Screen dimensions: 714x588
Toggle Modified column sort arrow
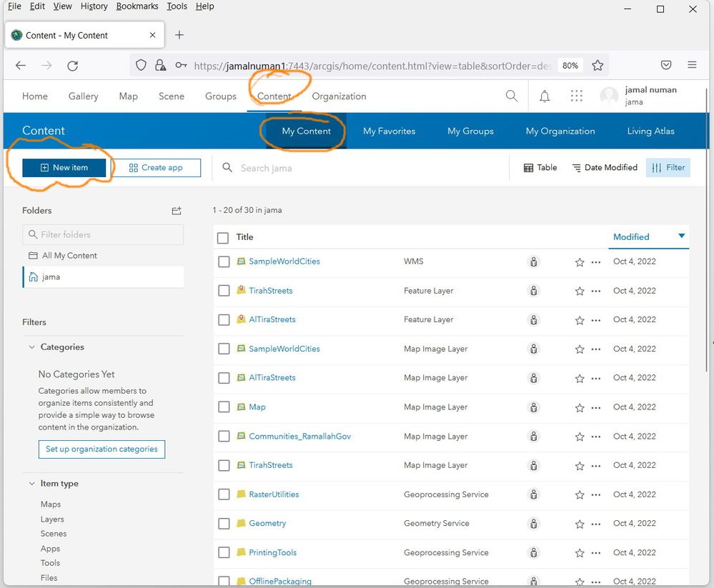point(681,236)
